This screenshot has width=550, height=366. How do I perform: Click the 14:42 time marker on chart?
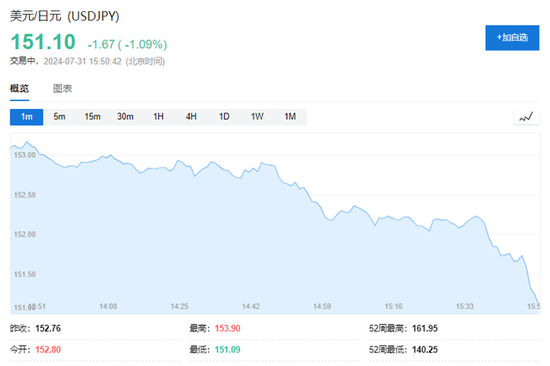(251, 306)
